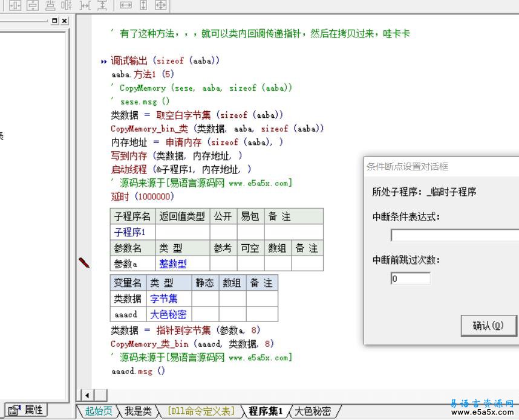Screen dimensions: 519x420
Task: Click the center vertically alignment icon
Action: (x=33, y=5)
